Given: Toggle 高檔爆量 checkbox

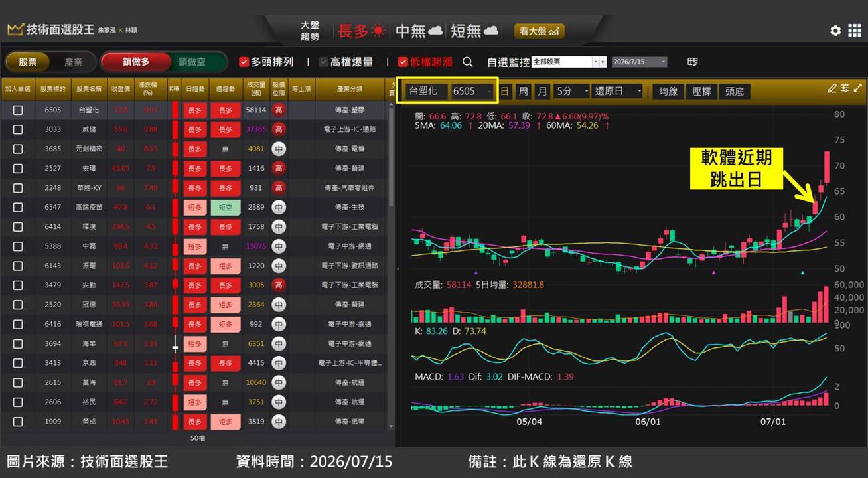Looking at the screenshot, I should pyautogui.click(x=323, y=62).
